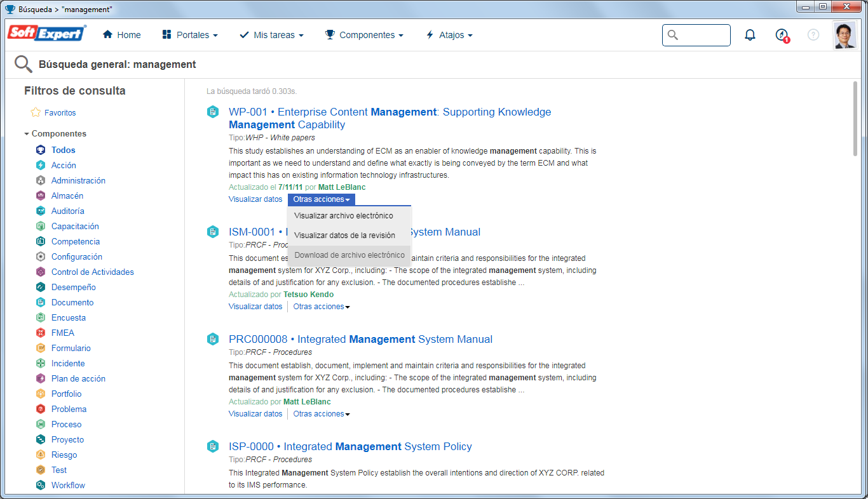Image resolution: width=868 pixels, height=499 pixels.
Task: Click the Competencia component icon
Action: (41, 241)
